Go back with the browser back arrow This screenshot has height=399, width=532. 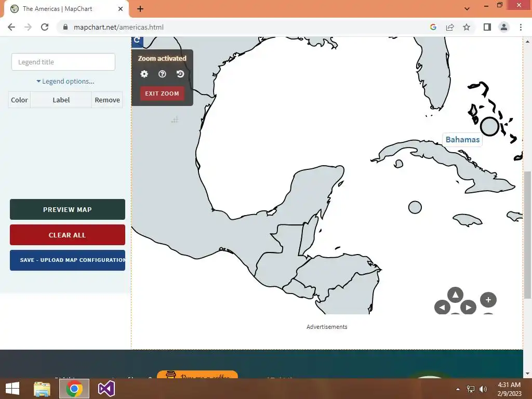[x=11, y=27]
